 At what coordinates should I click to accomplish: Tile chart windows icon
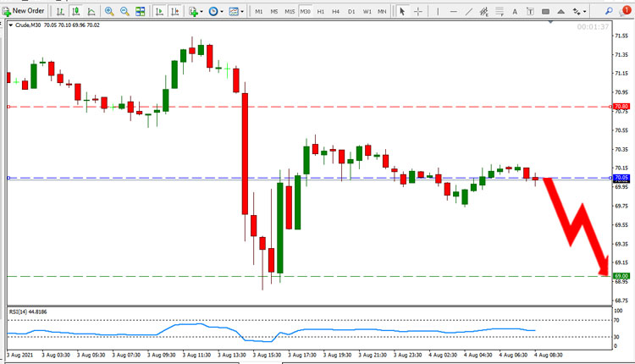[x=140, y=11]
